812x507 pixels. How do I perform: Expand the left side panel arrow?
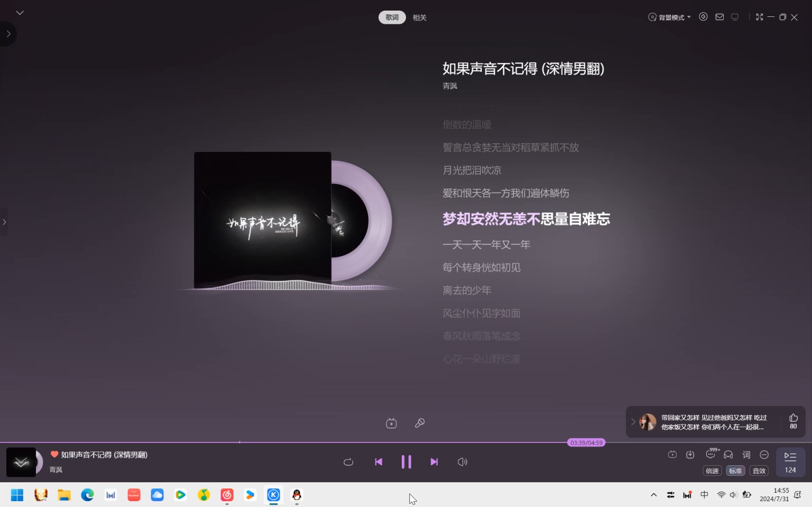pyautogui.click(x=8, y=34)
